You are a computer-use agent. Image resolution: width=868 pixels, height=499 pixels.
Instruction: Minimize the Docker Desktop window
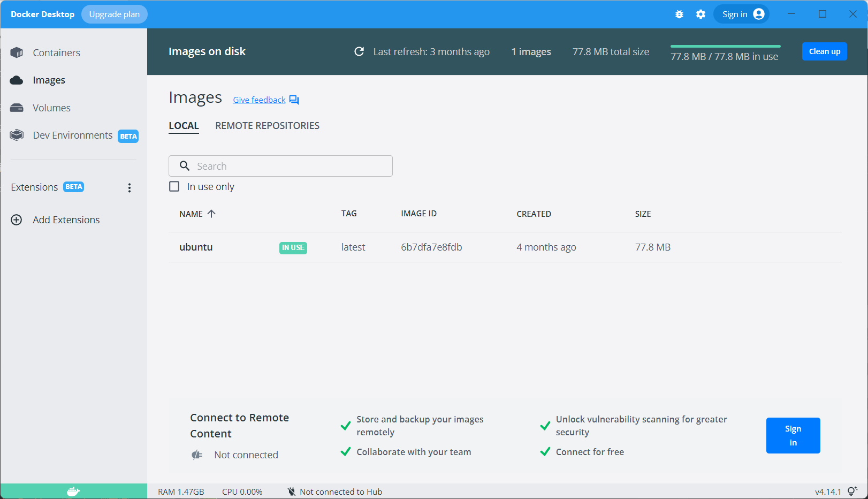pyautogui.click(x=791, y=14)
